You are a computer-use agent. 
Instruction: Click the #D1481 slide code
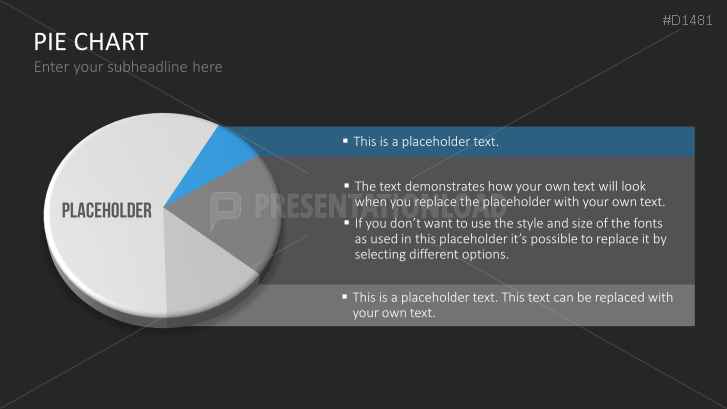pyautogui.click(x=690, y=20)
